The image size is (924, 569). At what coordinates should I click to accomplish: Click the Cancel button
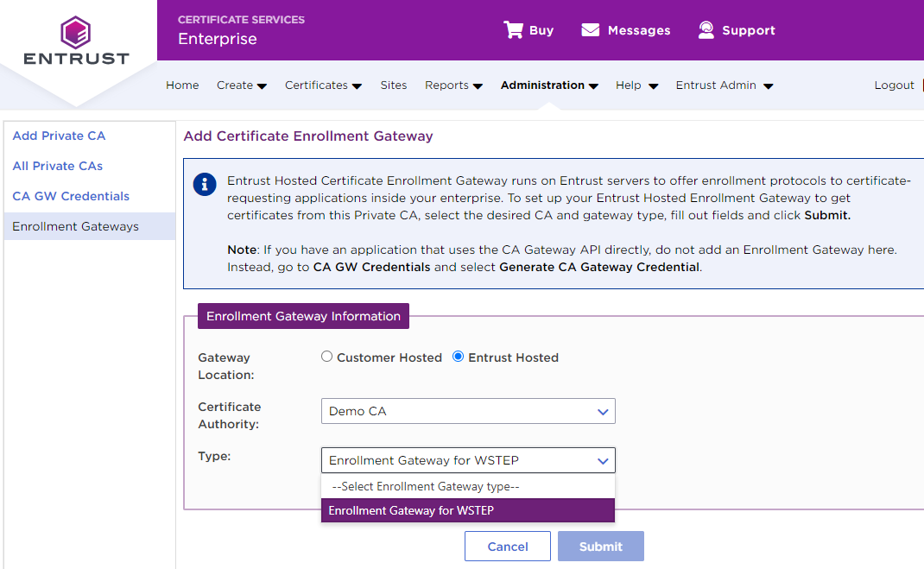[x=508, y=547]
